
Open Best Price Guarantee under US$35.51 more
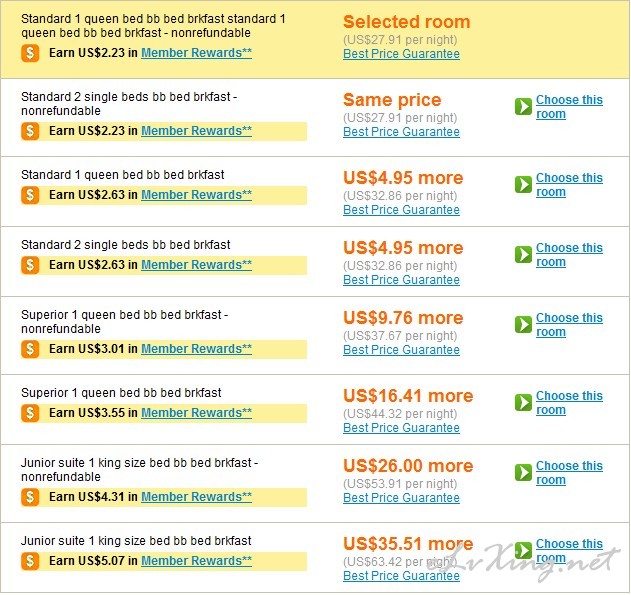(x=401, y=576)
